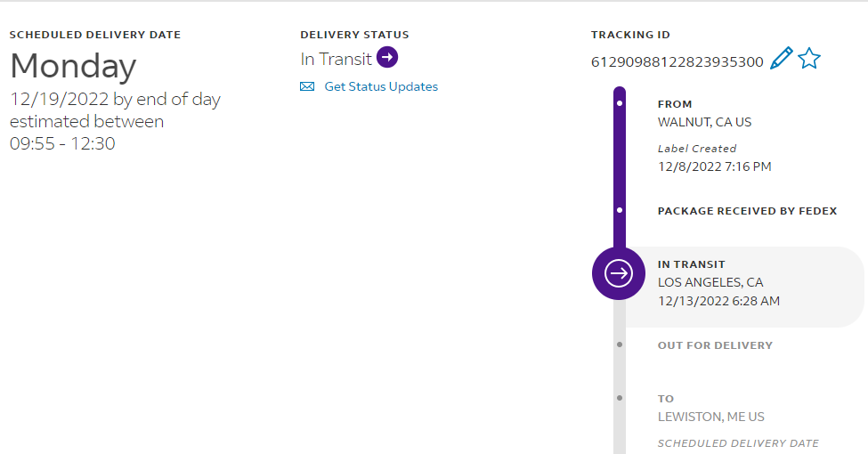
Task: Click the Monday delivery day heading
Action: tap(73, 66)
